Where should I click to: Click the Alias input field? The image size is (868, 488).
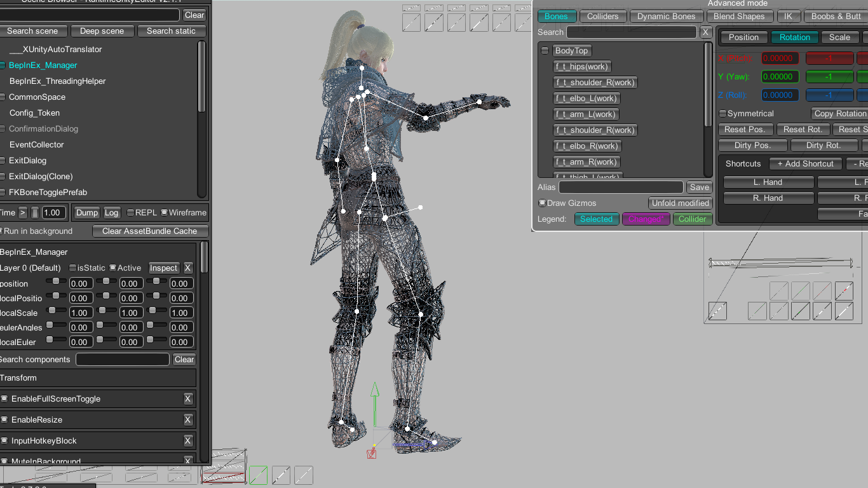point(620,187)
